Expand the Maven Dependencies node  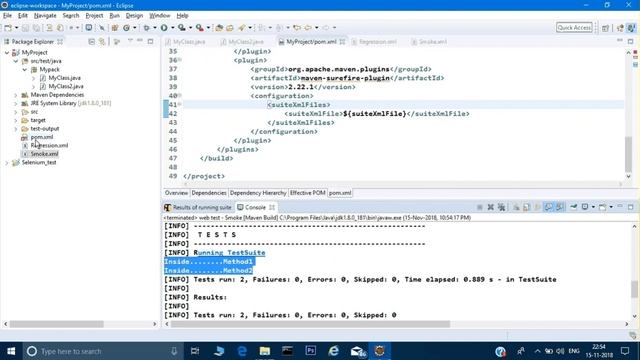tap(16, 95)
